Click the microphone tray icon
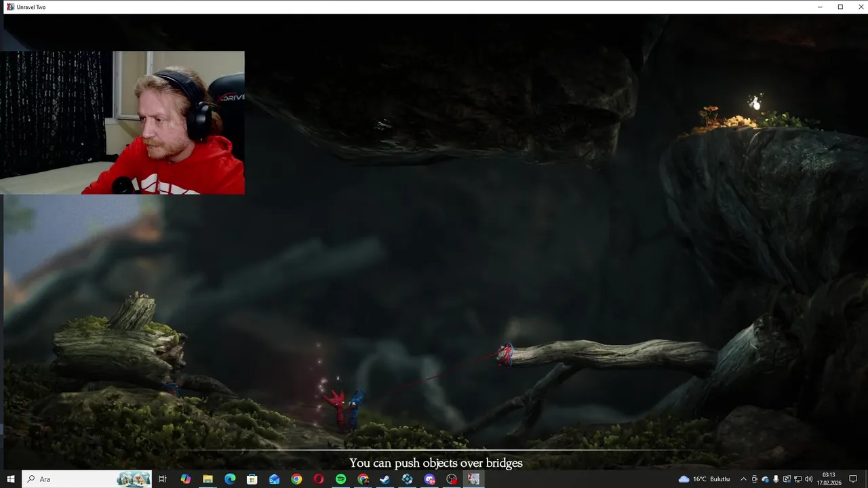 pos(776,479)
